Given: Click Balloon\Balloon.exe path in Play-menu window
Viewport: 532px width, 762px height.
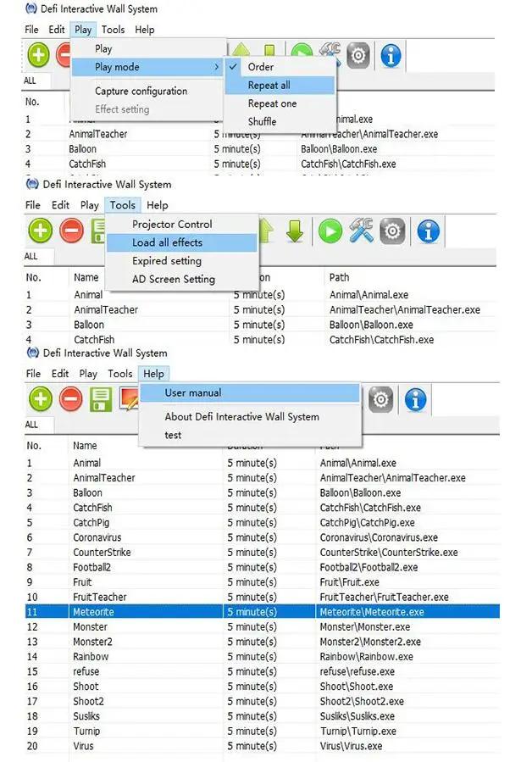Looking at the screenshot, I should coord(339,148).
